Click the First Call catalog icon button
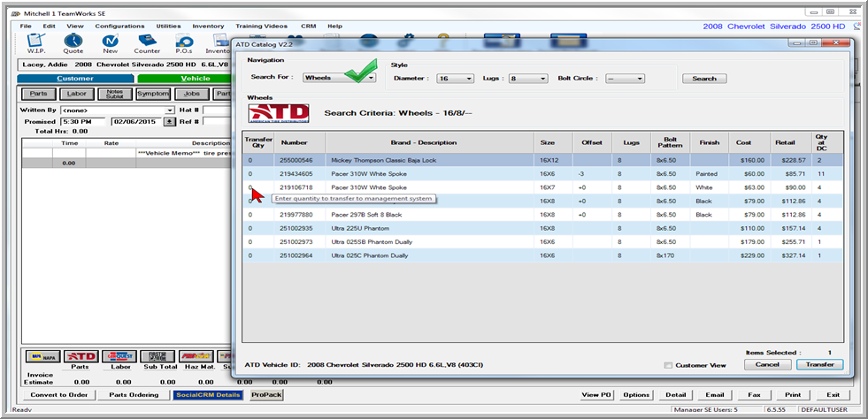 (157, 356)
